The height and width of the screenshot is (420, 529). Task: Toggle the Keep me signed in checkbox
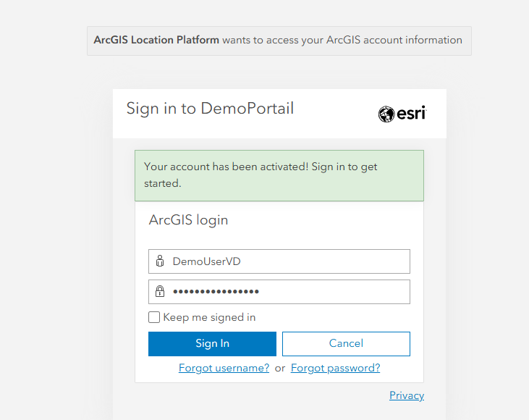[154, 317]
